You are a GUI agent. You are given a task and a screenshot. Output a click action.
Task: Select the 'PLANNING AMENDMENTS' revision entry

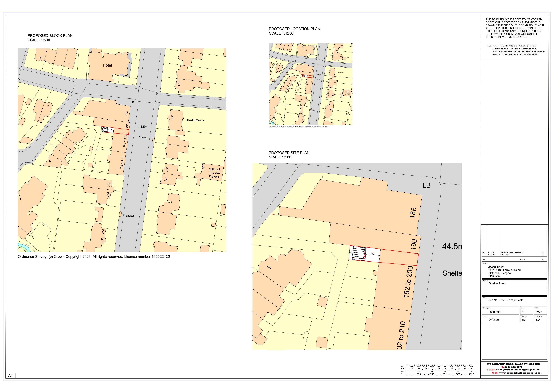511,252
